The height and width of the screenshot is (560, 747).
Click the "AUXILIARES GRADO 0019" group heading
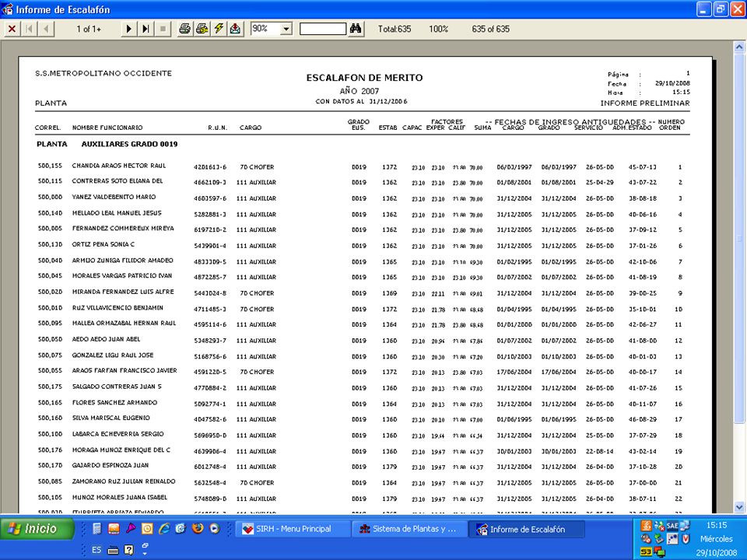[x=130, y=144]
